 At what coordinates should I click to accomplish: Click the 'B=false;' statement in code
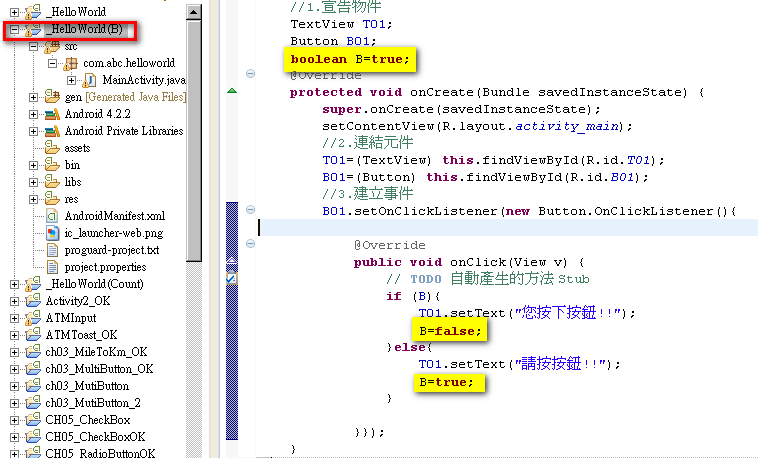(450, 331)
